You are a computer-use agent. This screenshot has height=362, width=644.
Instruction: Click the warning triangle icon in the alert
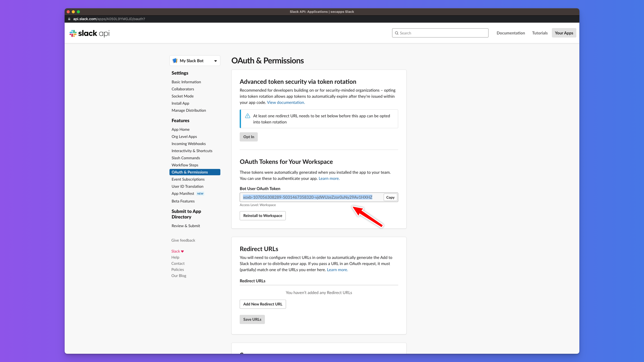point(247,116)
